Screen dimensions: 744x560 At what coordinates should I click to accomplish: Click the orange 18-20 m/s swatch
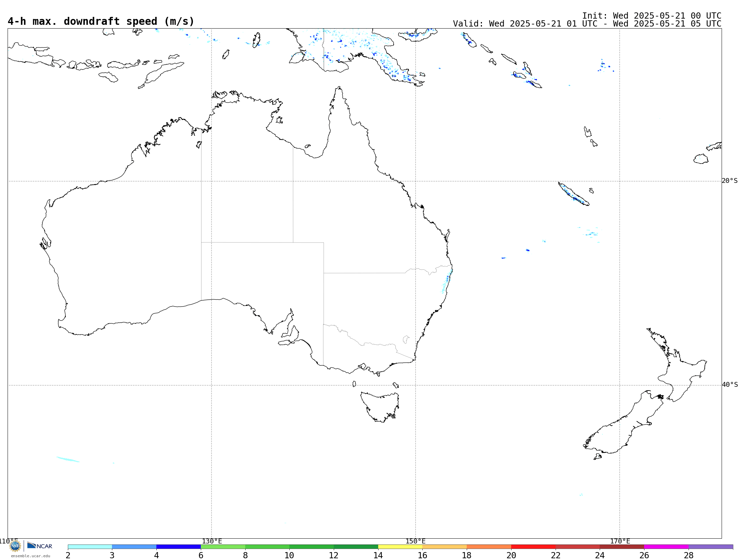click(489, 547)
